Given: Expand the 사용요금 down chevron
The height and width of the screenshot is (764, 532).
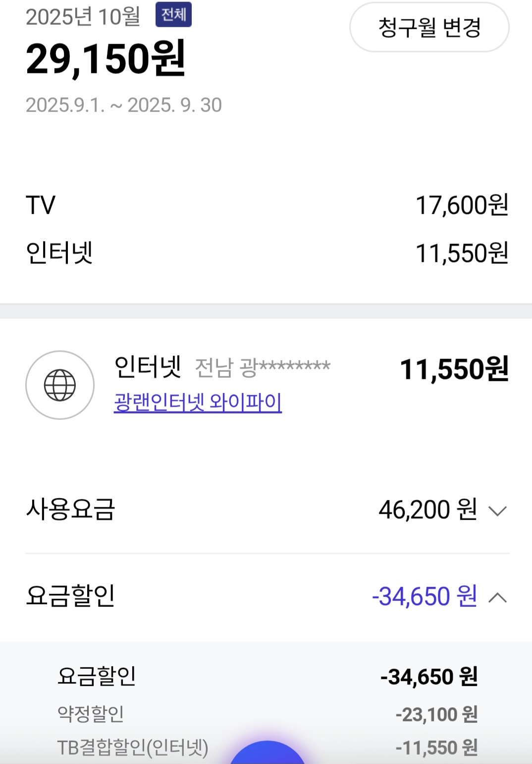Looking at the screenshot, I should pyautogui.click(x=497, y=511).
